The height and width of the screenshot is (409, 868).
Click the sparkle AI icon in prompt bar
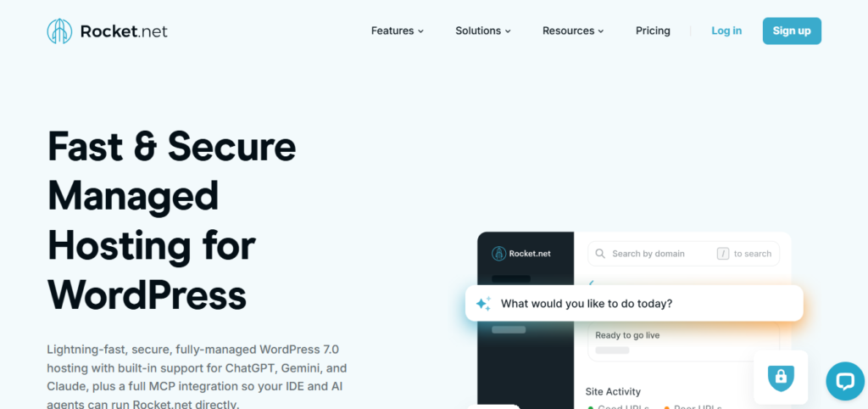(x=483, y=304)
